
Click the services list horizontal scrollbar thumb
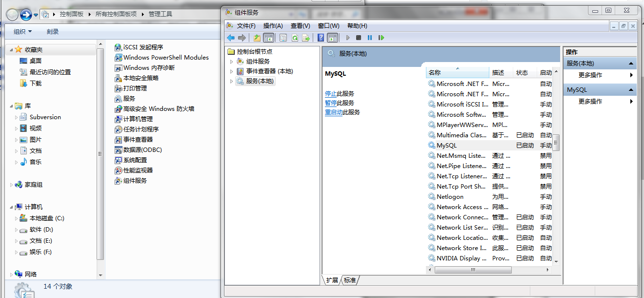pos(473,270)
